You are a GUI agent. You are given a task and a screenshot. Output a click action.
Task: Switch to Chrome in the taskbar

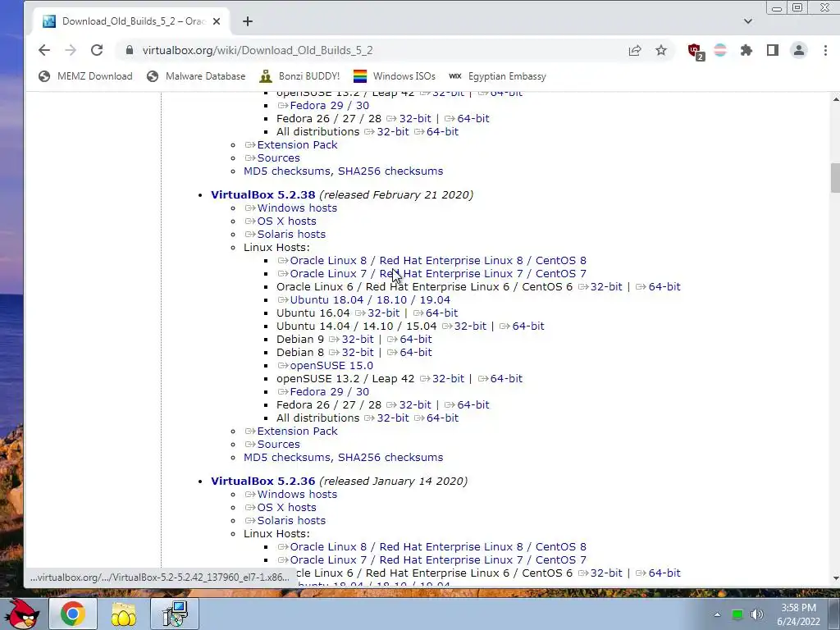[x=72, y=614]
